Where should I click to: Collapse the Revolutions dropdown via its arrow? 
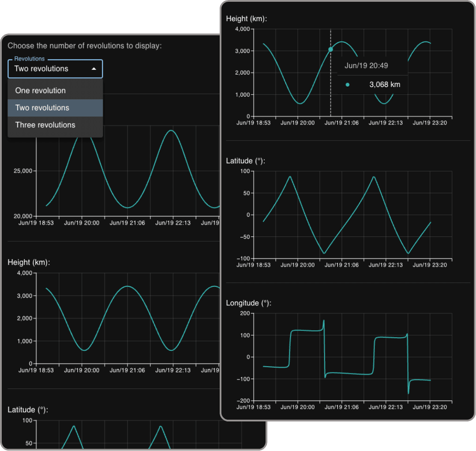(x=94, y=69)
